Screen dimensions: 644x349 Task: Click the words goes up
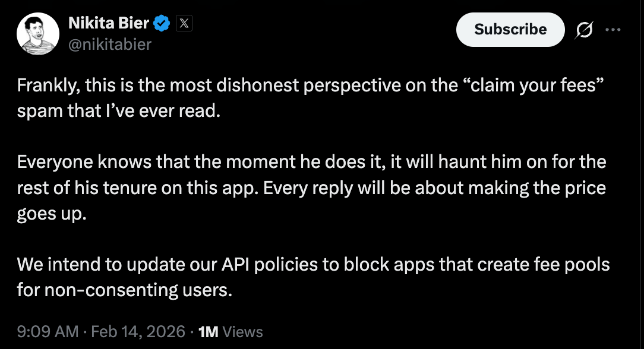click(x=52, y=214)
